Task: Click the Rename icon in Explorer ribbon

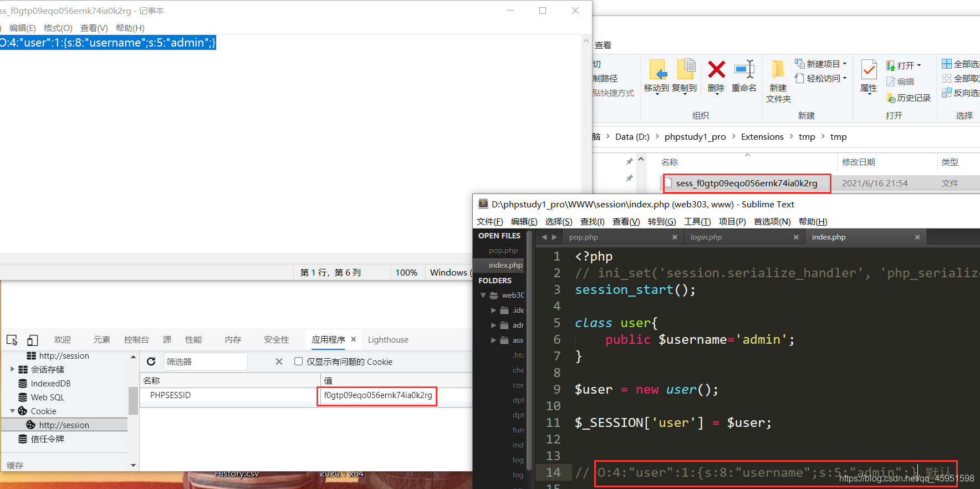Action: point(744,69)
